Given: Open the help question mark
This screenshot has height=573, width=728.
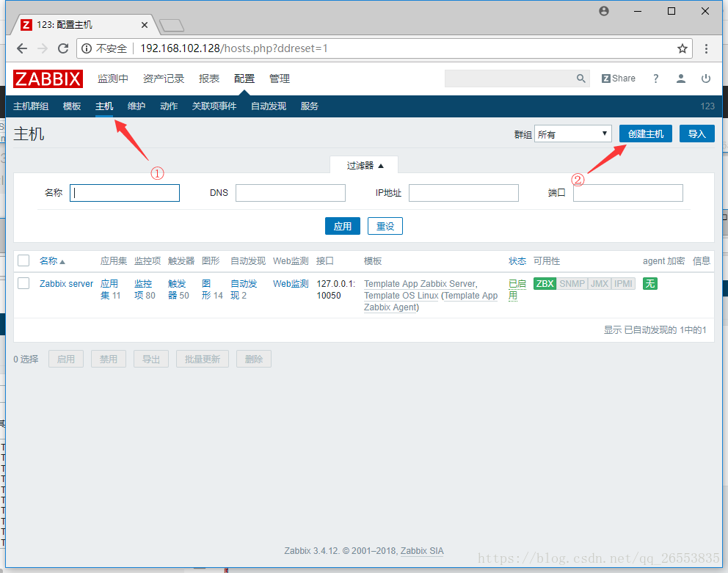Looking at the screenshot, I should 655,79.
